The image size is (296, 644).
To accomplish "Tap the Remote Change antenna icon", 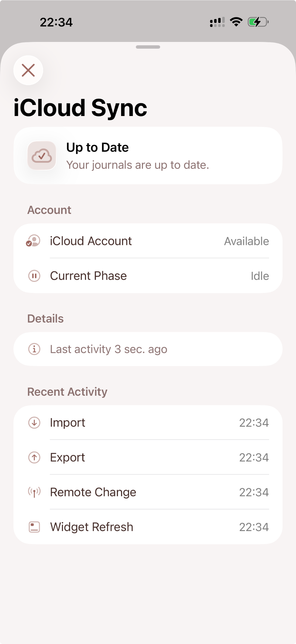I will [34, 492].
